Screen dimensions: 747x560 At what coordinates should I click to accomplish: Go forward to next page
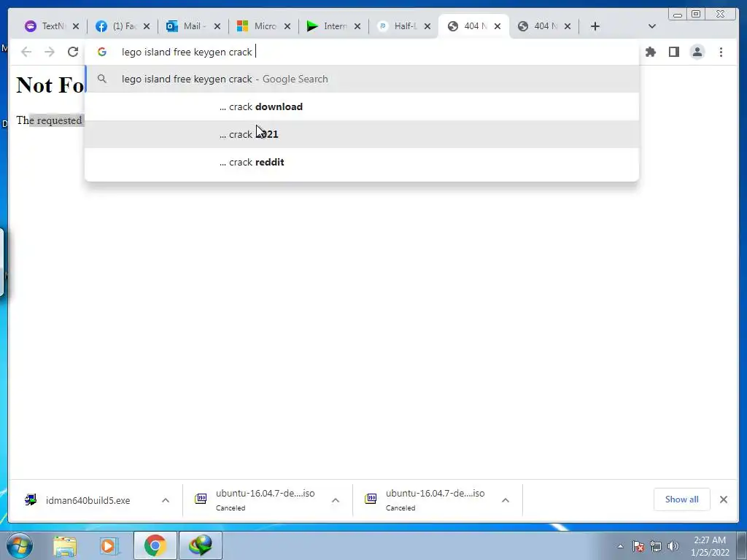tap(50, 52)
